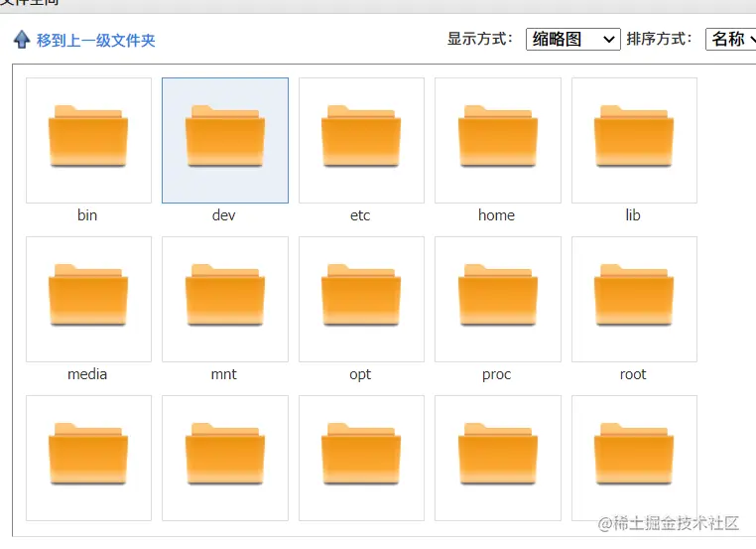Click the 'etc' folder name label

[360, 215]
